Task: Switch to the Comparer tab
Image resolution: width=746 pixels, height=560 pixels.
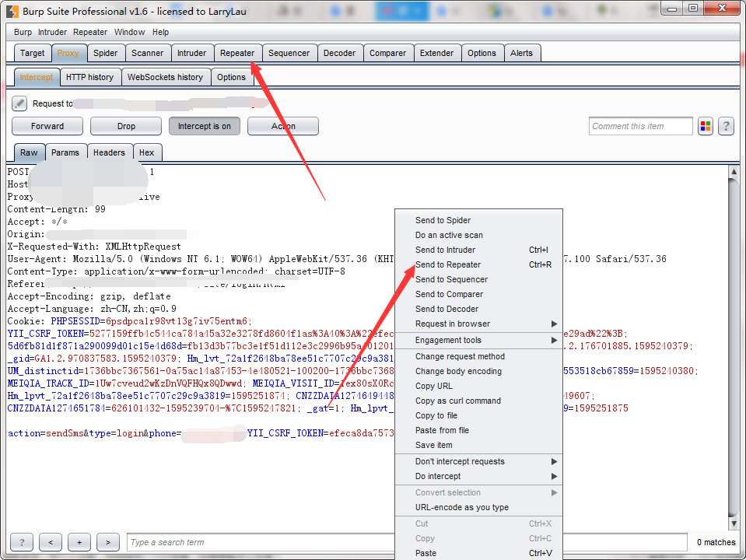Action: pos(387,53)
